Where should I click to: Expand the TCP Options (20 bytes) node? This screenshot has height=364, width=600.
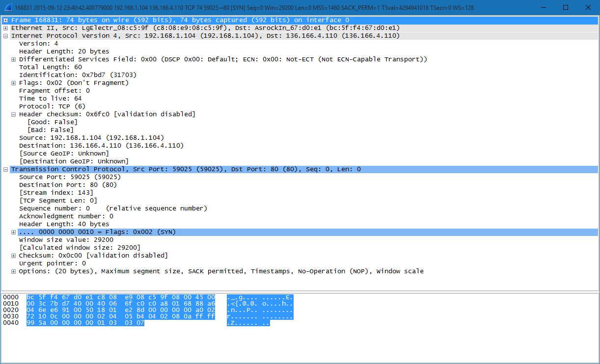coord(14,271)
